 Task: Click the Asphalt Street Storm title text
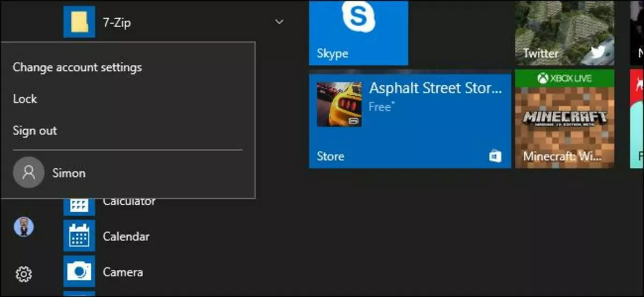click(x=435, y=88)
